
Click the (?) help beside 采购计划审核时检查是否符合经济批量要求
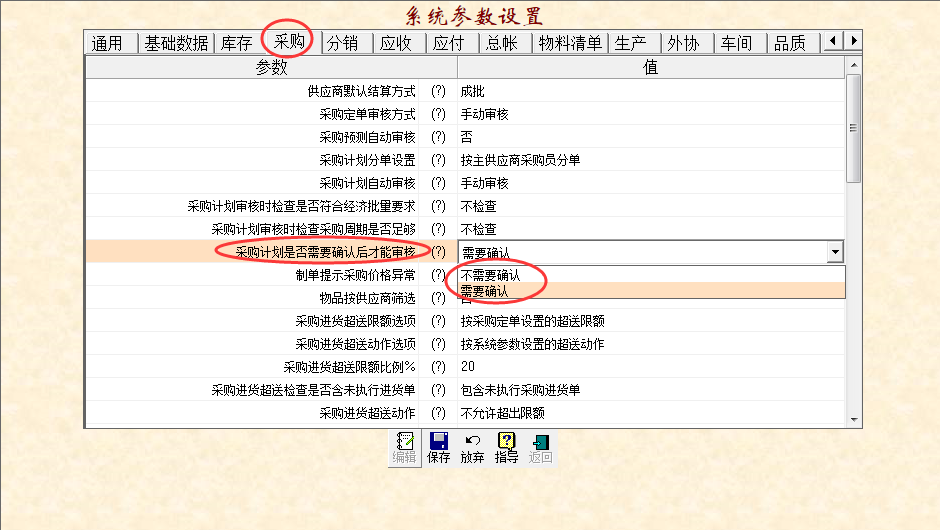point(438,206)
